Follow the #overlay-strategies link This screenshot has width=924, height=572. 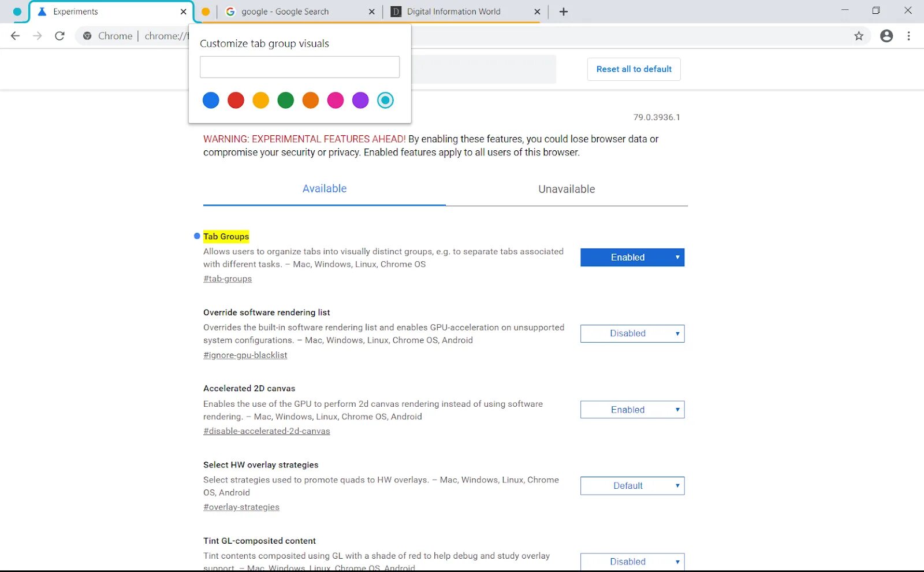point(241,507)
